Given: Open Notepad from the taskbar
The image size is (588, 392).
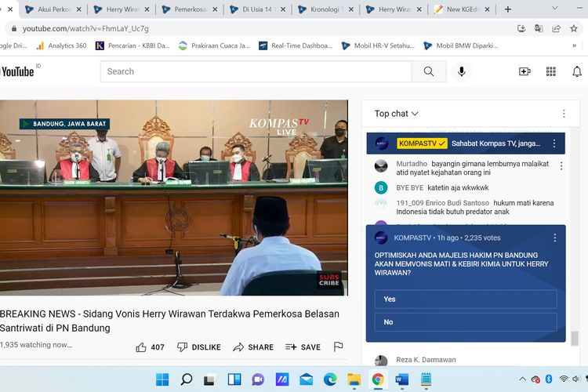Looking at the screenshot, I should [x=426, y=379].
